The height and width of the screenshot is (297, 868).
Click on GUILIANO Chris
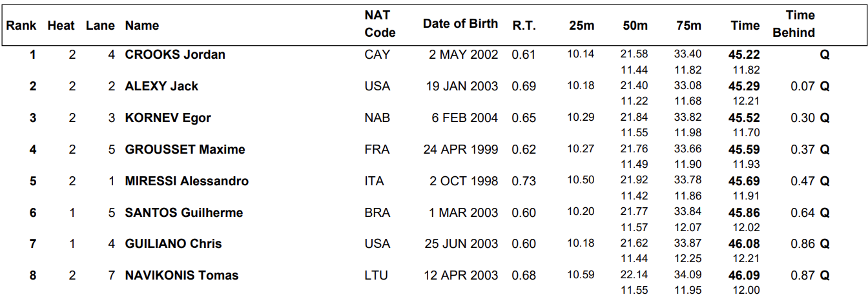[173, 244]
